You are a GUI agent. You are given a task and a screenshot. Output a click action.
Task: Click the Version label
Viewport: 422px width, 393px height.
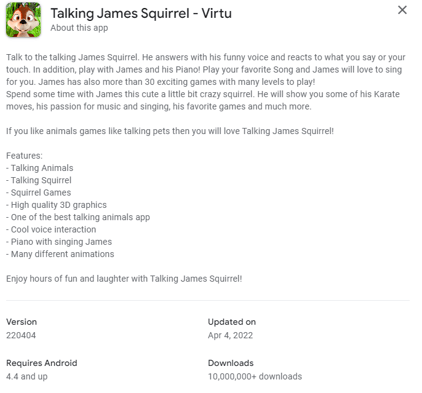tap(21, 322)
